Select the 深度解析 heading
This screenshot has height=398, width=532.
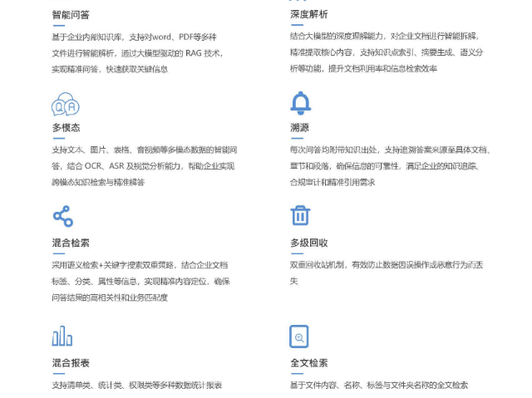(x=309, y=14)
